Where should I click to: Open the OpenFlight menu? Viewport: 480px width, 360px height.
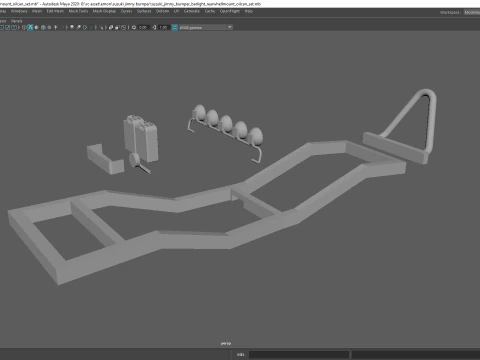point(230,11)
